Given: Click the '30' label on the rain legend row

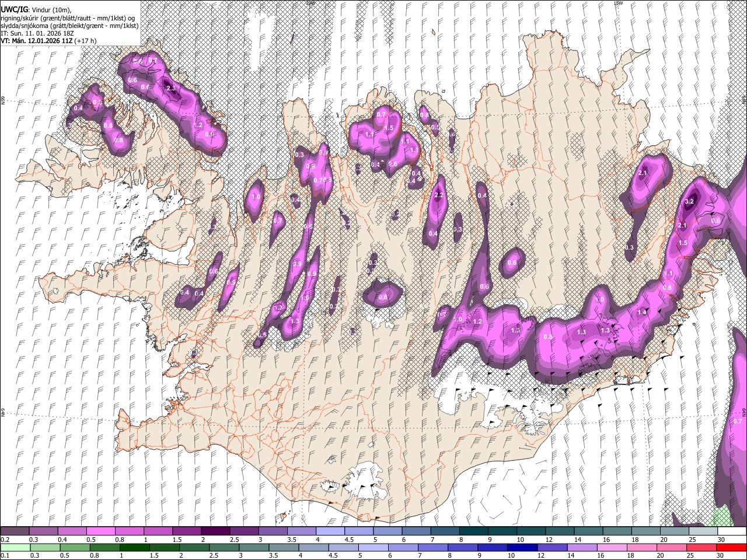Looking at the screenshot, I should coord(721,555).
